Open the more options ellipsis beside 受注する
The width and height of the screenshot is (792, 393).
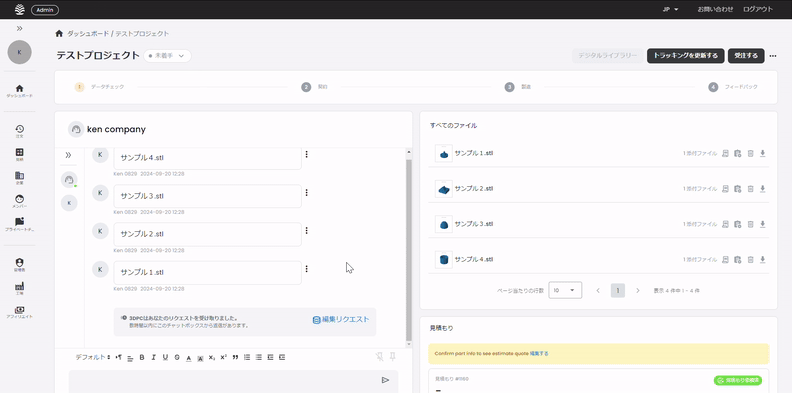[x=773, y=56]
